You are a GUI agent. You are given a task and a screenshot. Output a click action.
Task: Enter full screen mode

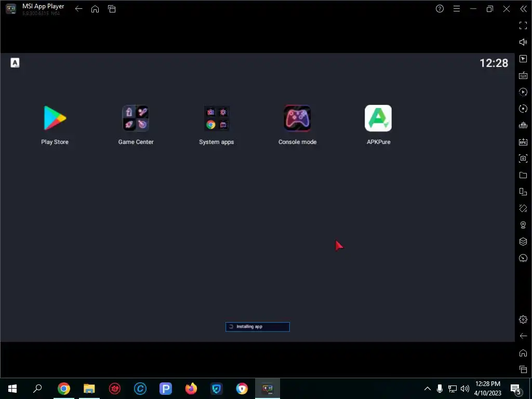pyautogui.click(x=523, y=25)
